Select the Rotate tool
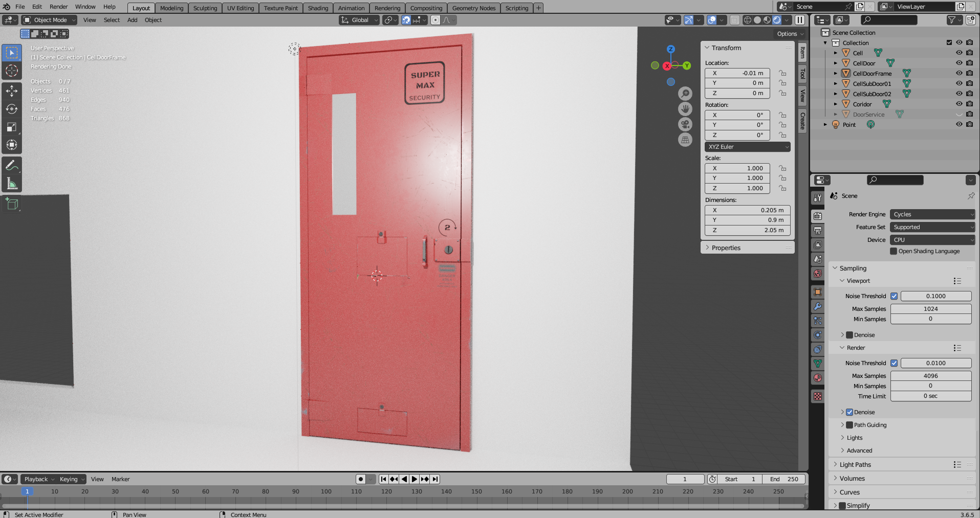This screenshot has height=518, width=980. pyautogui.click(x=12, y=109)
